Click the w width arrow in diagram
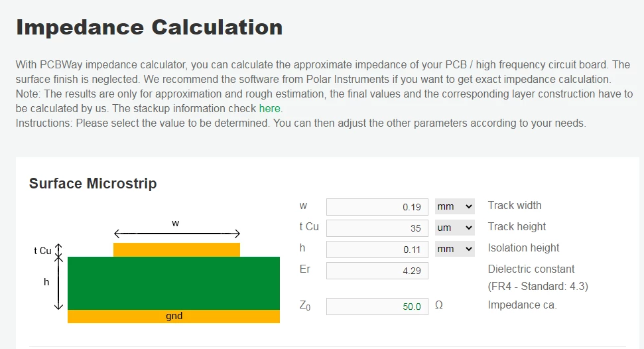 pyautogui.click(x=176, y=234)
